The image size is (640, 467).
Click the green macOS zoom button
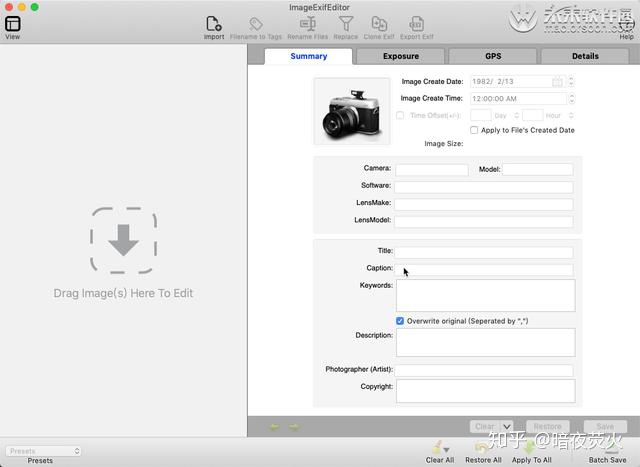[35, 7]
